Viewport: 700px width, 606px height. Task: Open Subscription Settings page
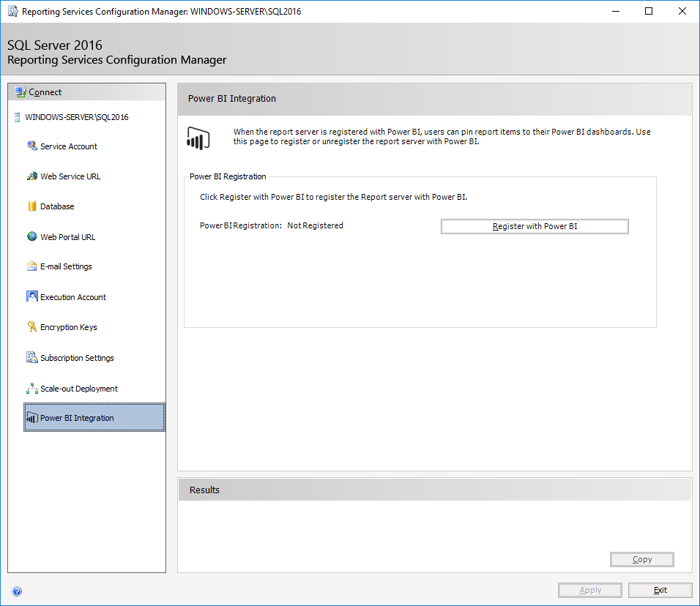pyautogui.click(x=77, y=358)
